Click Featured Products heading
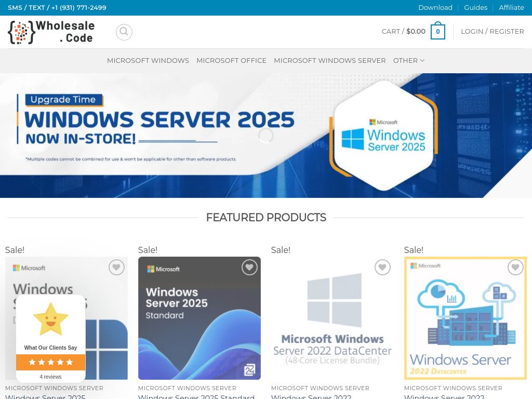 coord(266,217)
